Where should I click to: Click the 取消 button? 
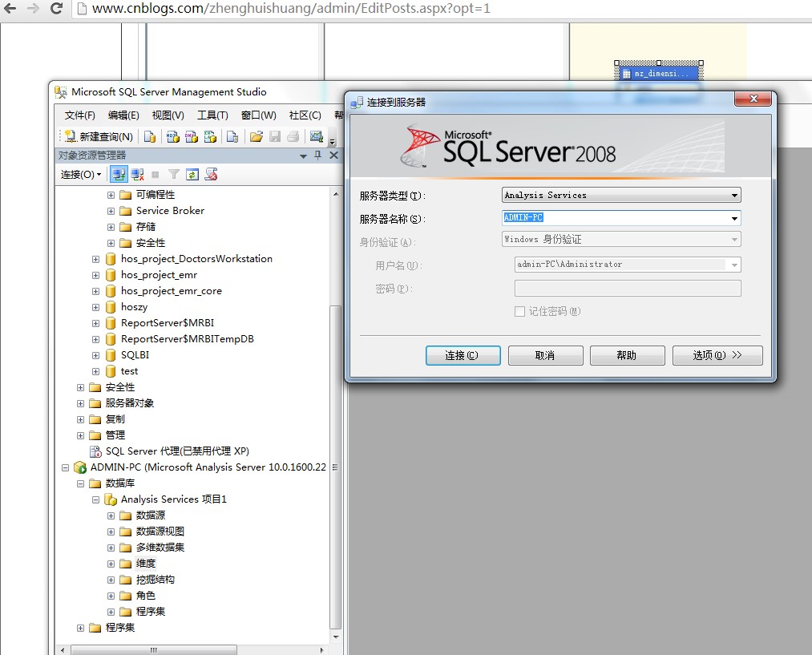click(x=545, y=356)
